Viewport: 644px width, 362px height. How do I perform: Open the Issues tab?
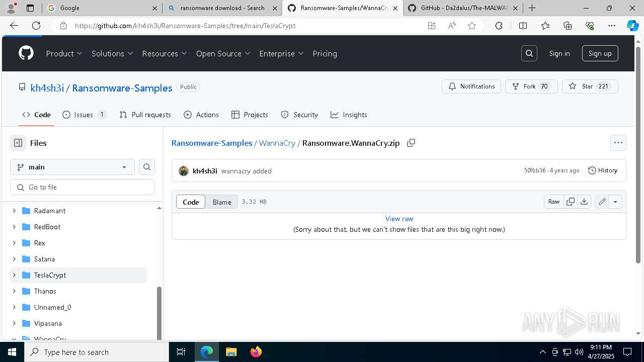coord(84,115)
